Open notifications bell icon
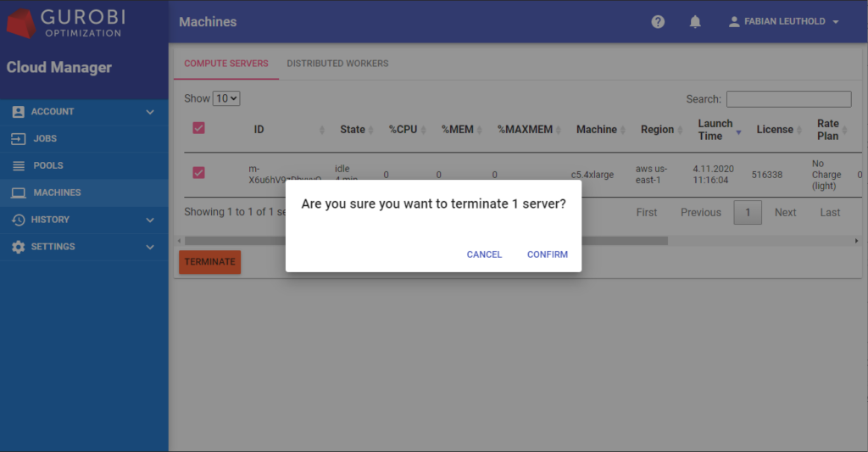The image size is (868, 452). 695,21
